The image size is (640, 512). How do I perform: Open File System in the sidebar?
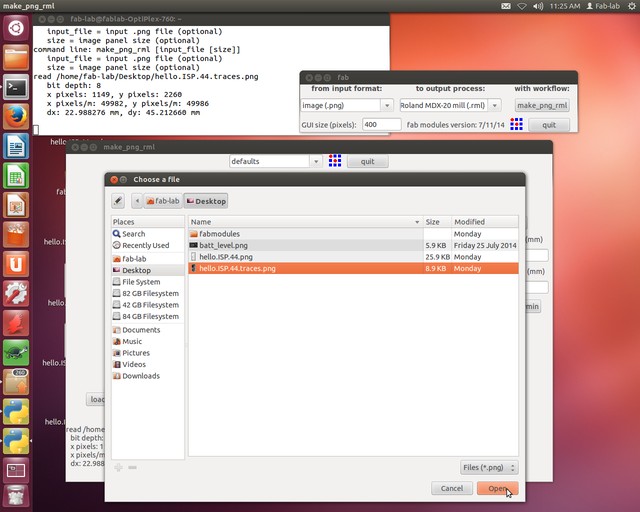click(x=147, y=282)
